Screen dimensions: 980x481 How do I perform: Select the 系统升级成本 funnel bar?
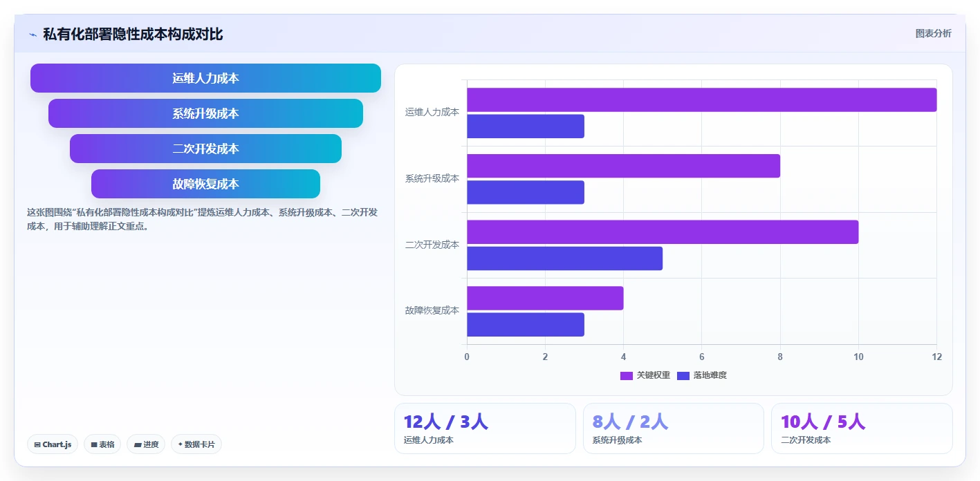[x=205, y=113]
